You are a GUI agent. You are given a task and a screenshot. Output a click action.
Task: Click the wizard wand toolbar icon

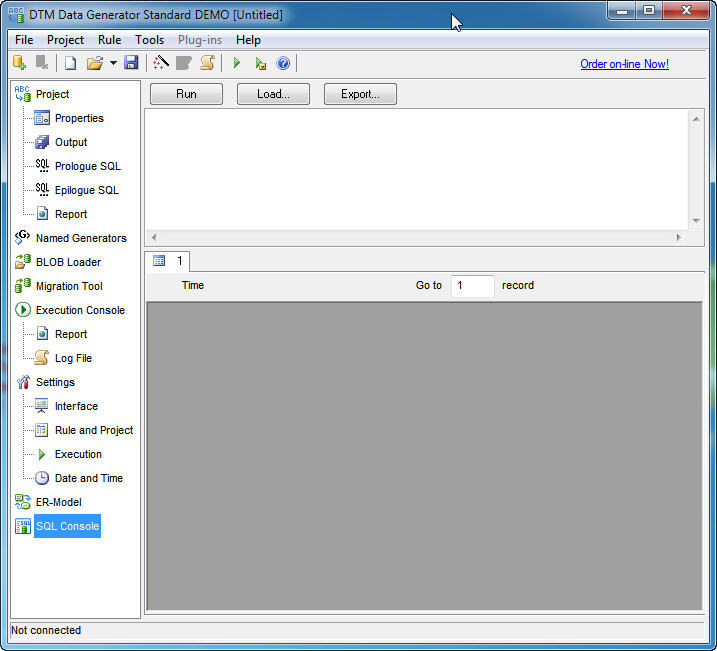161,63
